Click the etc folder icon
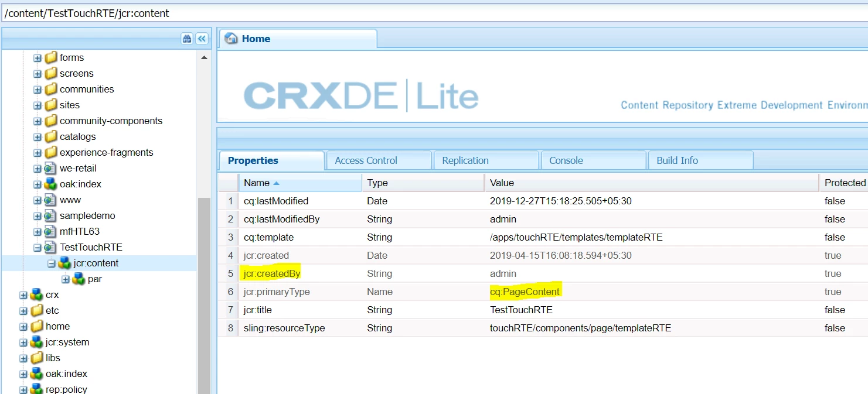This screenshot has height=394, width=868. click(x=37, y=310)
